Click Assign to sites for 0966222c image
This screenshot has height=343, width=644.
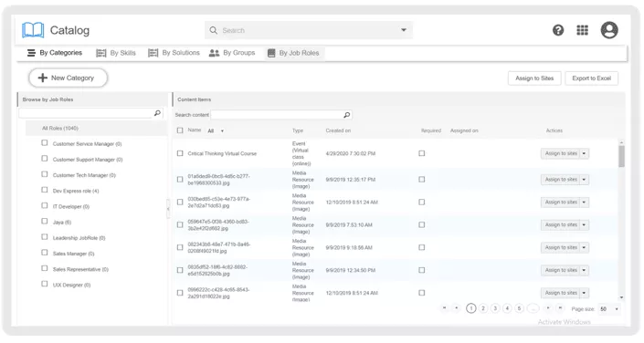pos(561,293)
